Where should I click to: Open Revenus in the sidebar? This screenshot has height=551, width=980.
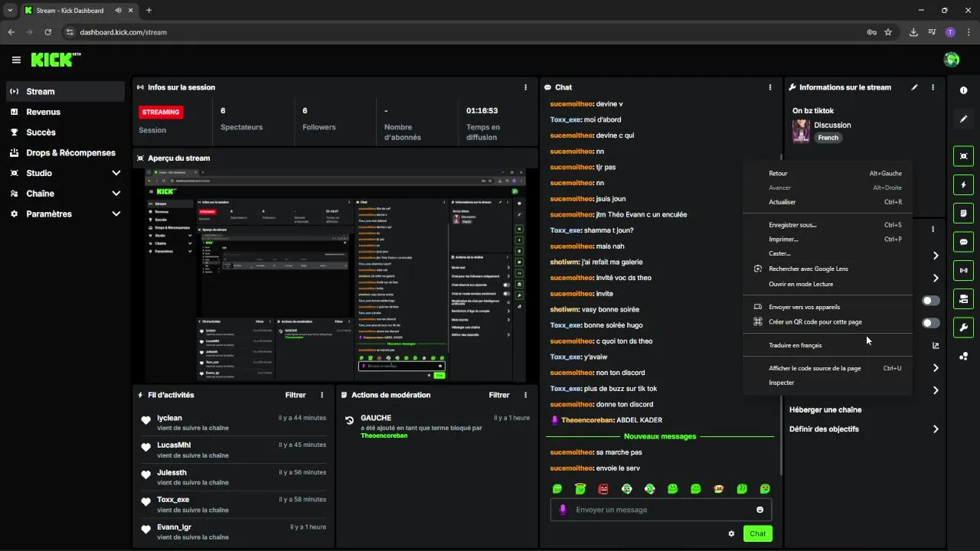[x=65, y=112]
